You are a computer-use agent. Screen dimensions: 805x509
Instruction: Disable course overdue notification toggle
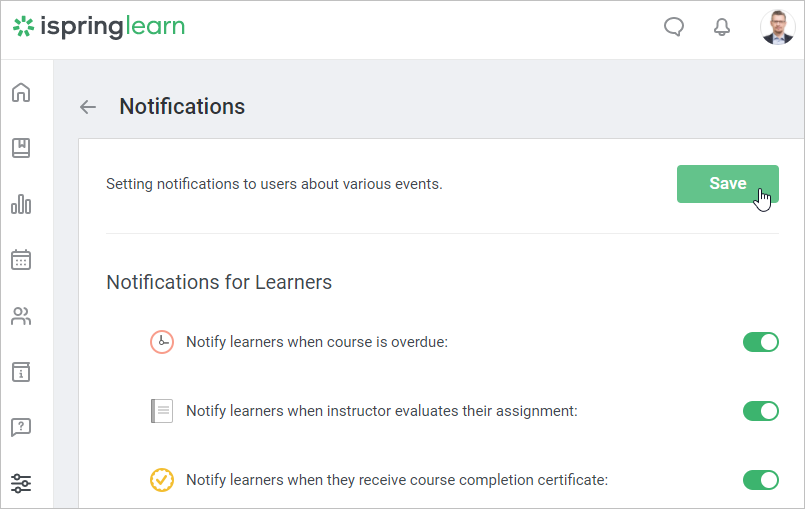(760, 342)
